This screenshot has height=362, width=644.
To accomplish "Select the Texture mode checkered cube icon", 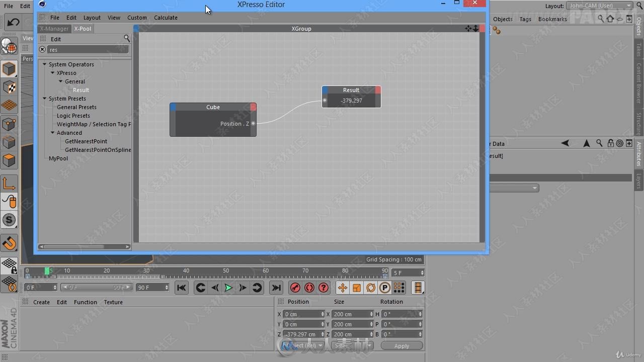I will click(x=9, y=87).
